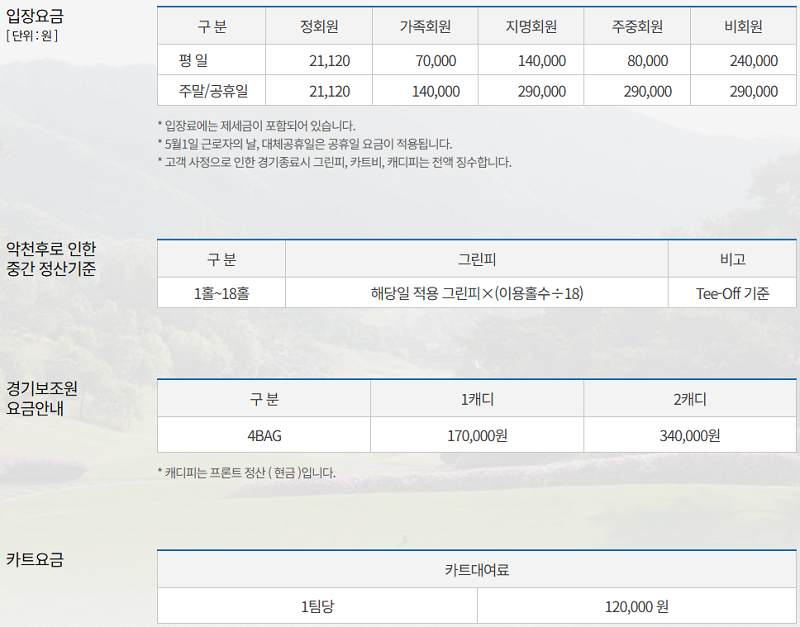Click the Tee-Off 기준 cell
Image resolution: width=800 pixels, height=627 pixels.
(x=732, y=294)
